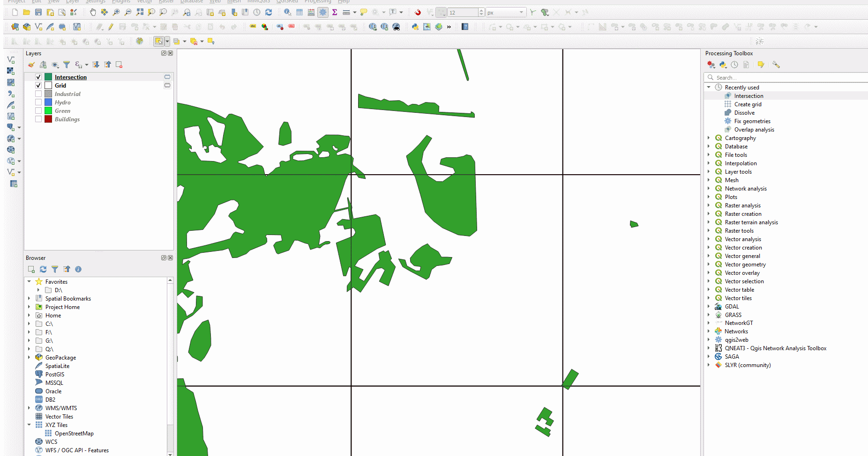Refresh the Browser panel
The width and height of the screenshot is (868, 456).
point(43,269)
